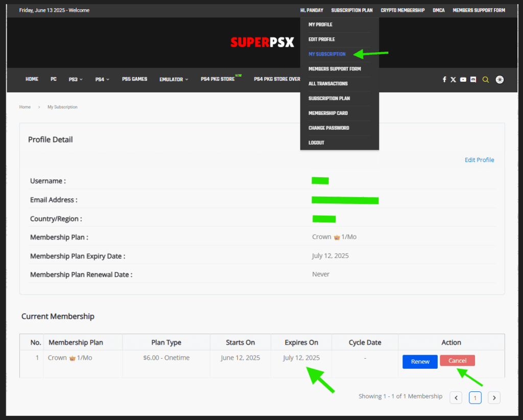
Task: Click the Membership Plan Expiry Date label
Action: (x=78, y=256)
